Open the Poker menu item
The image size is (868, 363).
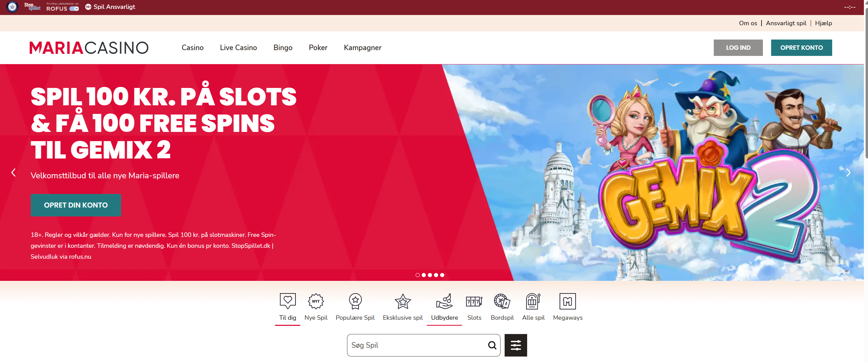pos(318,48)
